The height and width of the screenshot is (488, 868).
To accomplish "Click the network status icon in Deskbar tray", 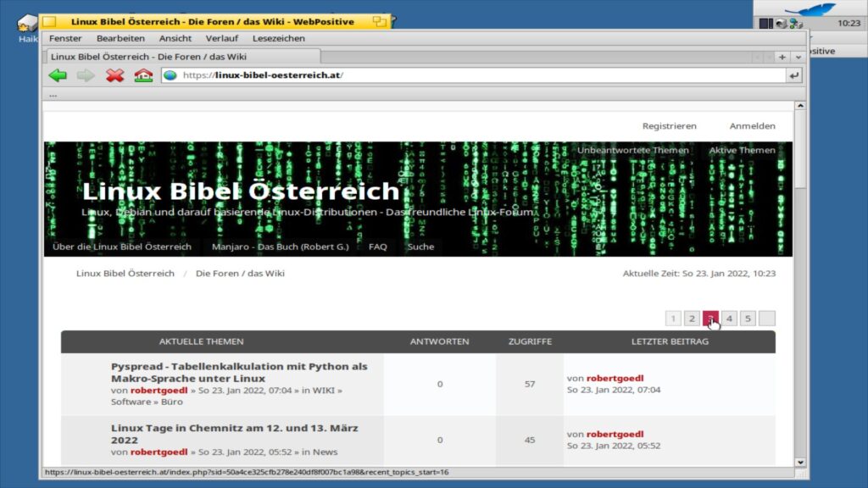I will click(796, 23).
